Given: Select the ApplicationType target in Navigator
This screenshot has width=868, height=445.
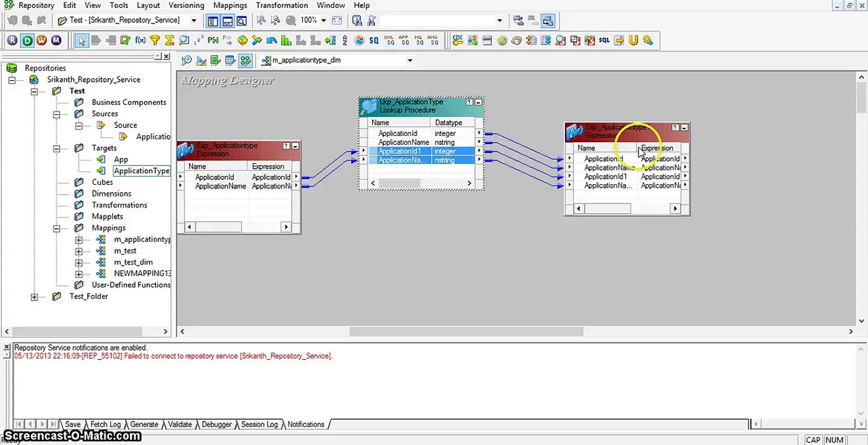Looking at the screenshot, I should [x=141, y=171].
